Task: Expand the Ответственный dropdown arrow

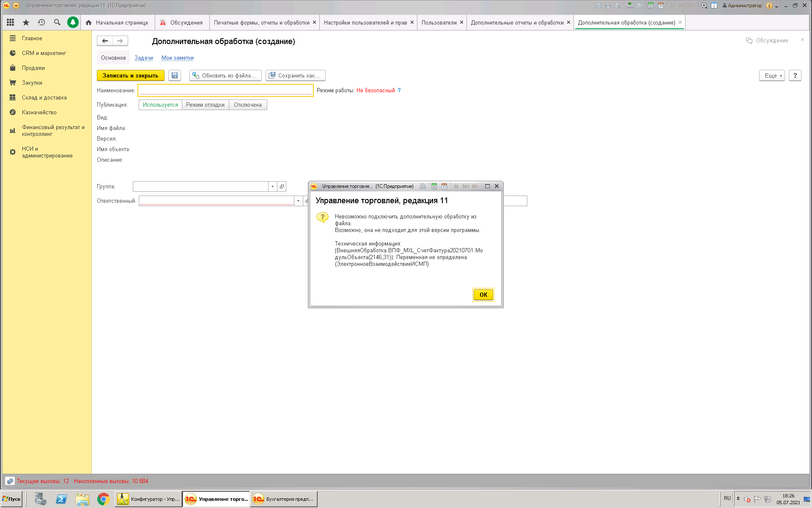Action: (x=298, y=201)
